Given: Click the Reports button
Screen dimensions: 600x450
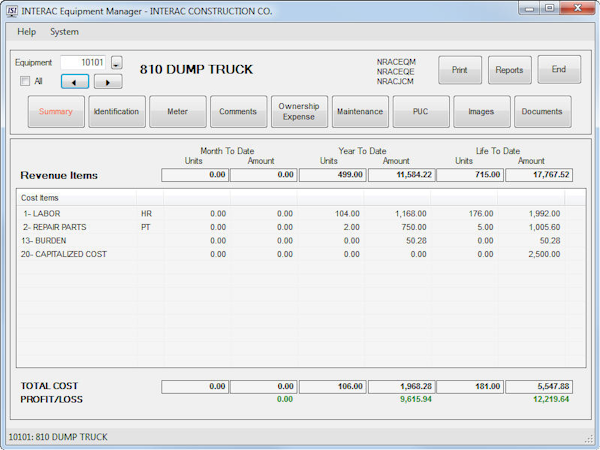Looking at the screenshot, I should point(509,70).
